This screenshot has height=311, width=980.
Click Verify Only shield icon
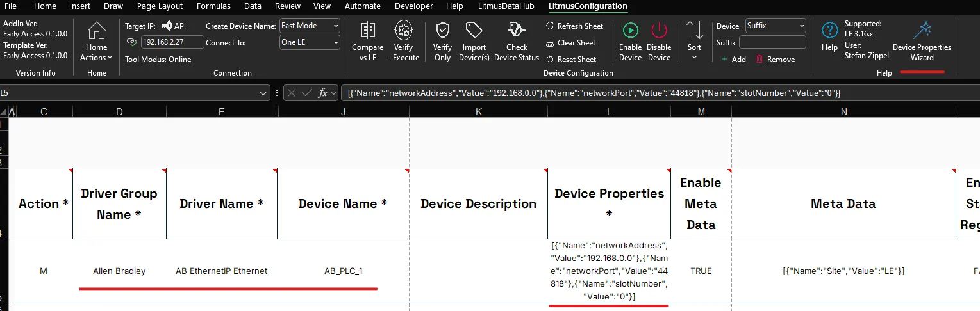[x=442, y=30]
